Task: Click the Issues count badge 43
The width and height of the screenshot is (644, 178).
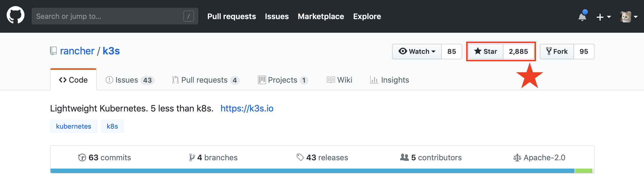Action: [148, 80]
